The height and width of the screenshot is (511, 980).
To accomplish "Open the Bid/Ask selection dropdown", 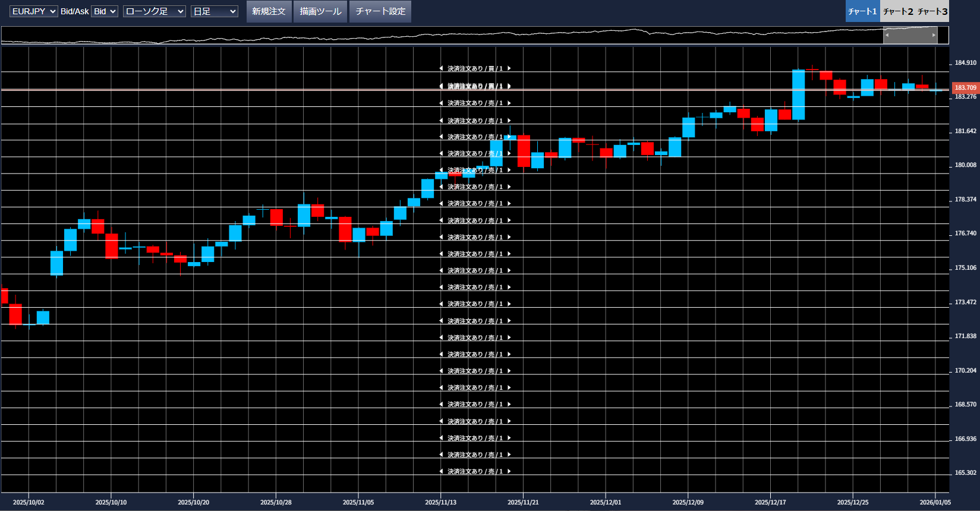I will pyautogui.click(x=105, y=11).
